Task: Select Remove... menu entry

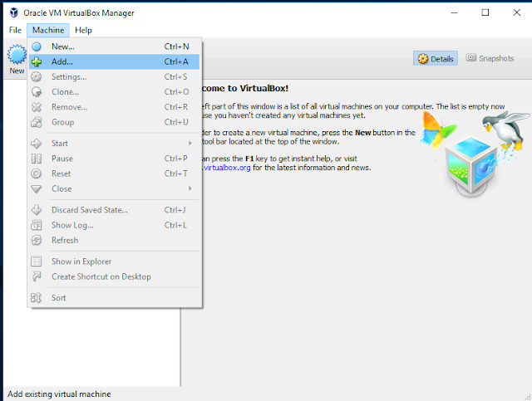Action: (114, 107)
